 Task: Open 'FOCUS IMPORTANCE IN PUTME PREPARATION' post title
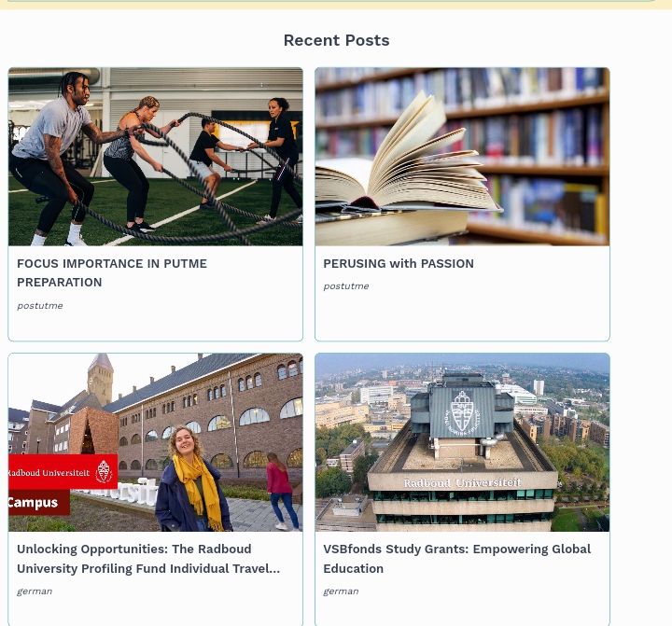(x=112, y=273)
